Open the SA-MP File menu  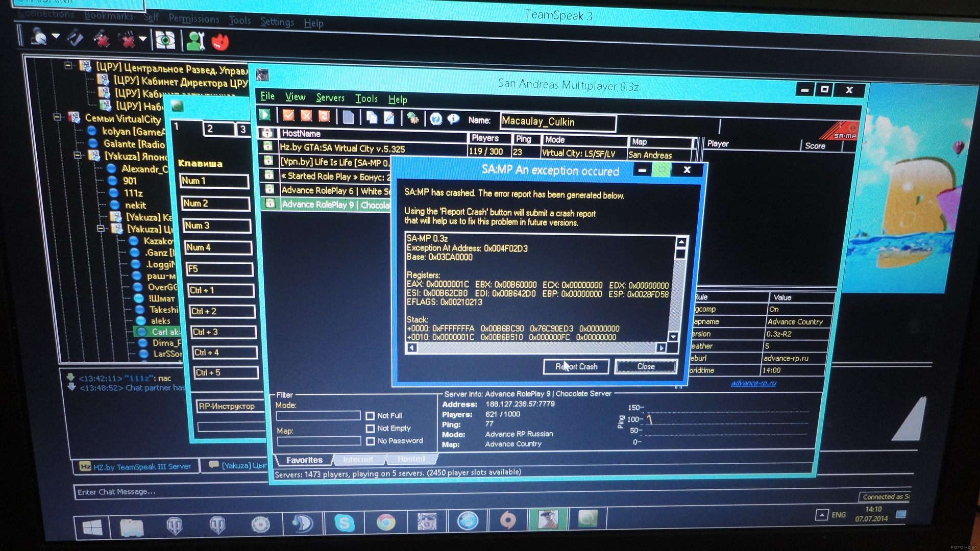click(267, 96)
